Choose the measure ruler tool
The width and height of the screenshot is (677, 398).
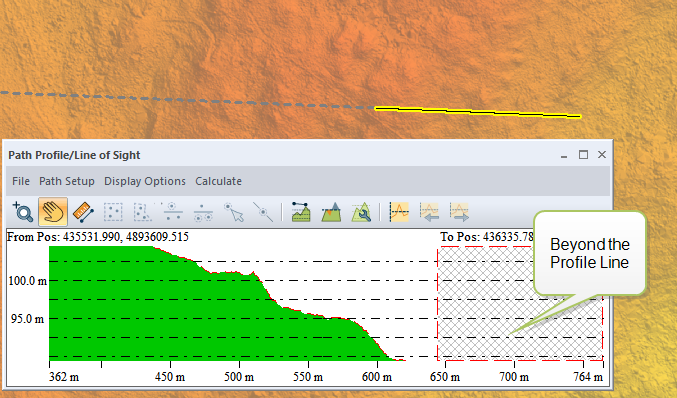coord(83,212)
